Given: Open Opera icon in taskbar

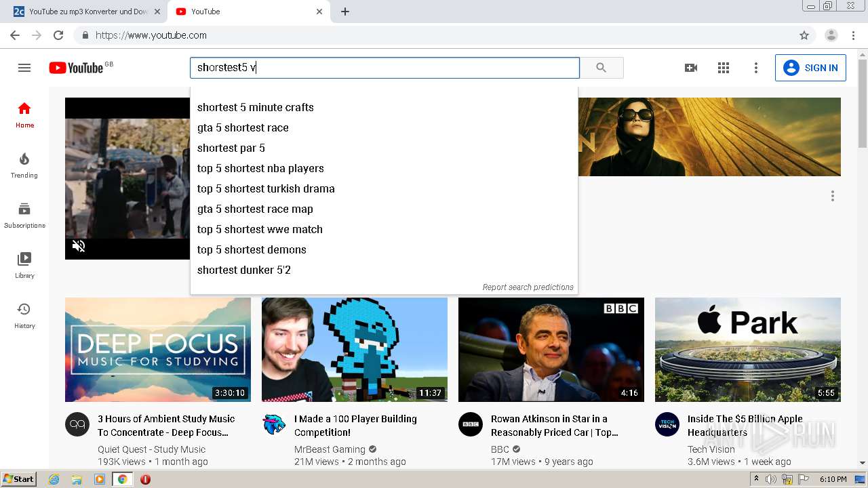Looking at the screenshot, I should tap(145, 479).
